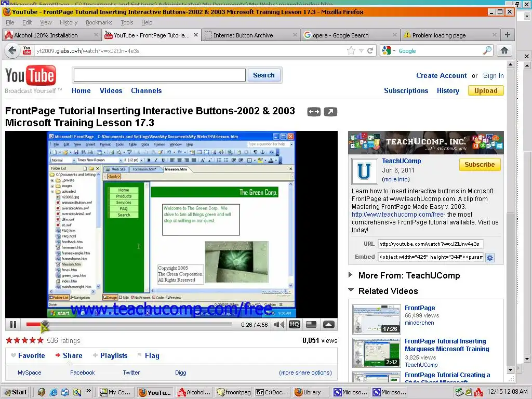
Task: Click the yellow Subscribe button
Action: pyautogui.click(x=480, y=165)
